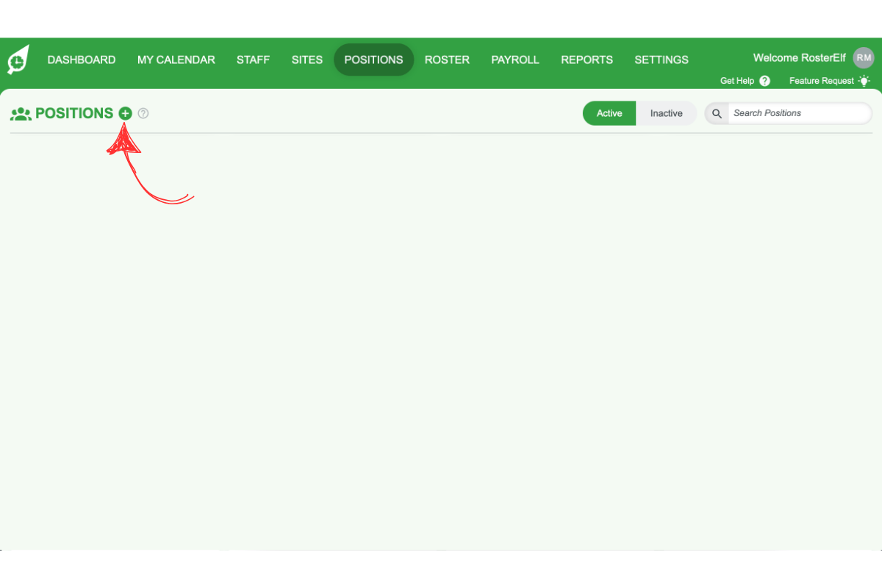Click the RosterElf leaf logo

[16, 59]
